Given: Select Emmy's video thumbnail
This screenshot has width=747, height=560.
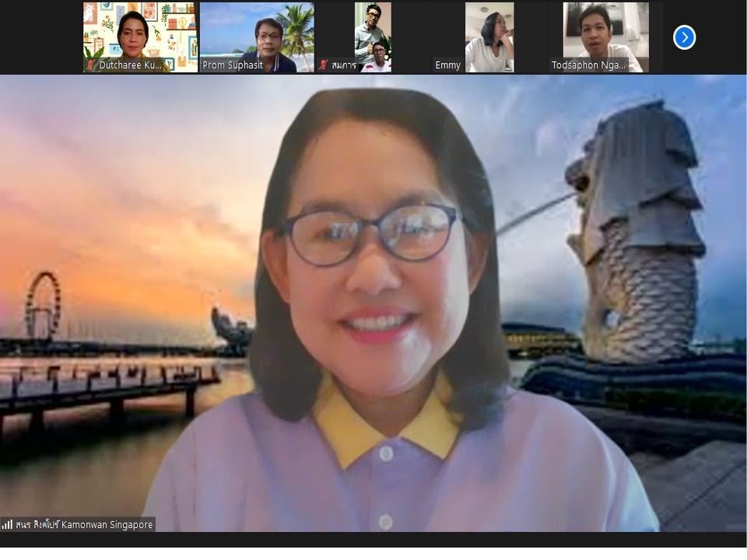Looking at the screenshot, I should pyautogui.click(x=489, y=31).
